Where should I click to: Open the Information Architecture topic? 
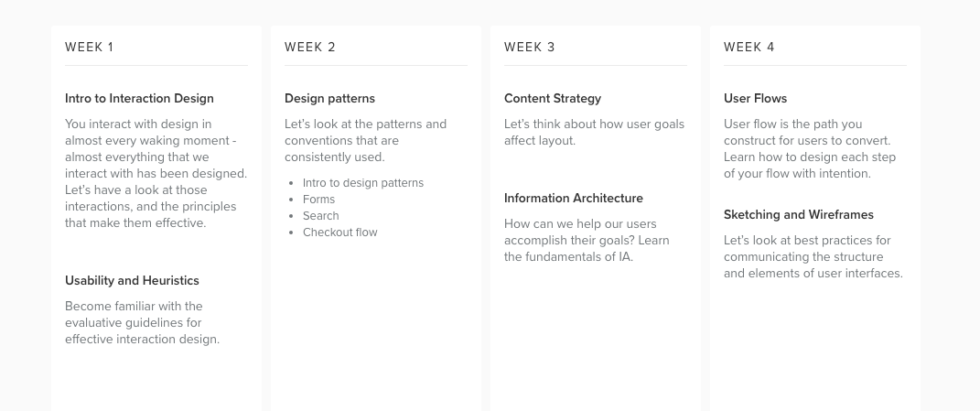(x=573, y=198)
